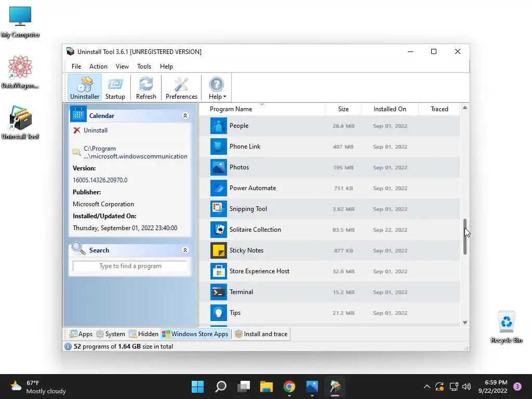Click the Sticky Notes name text
The height and width of the screenshot is (399, 532).
click(x=246, y=250)
